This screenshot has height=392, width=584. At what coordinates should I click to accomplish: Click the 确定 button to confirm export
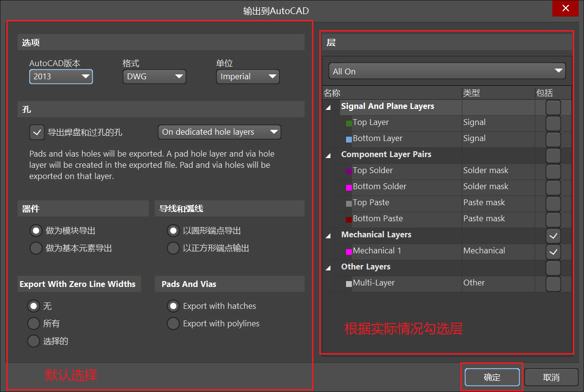coord(492,377)
